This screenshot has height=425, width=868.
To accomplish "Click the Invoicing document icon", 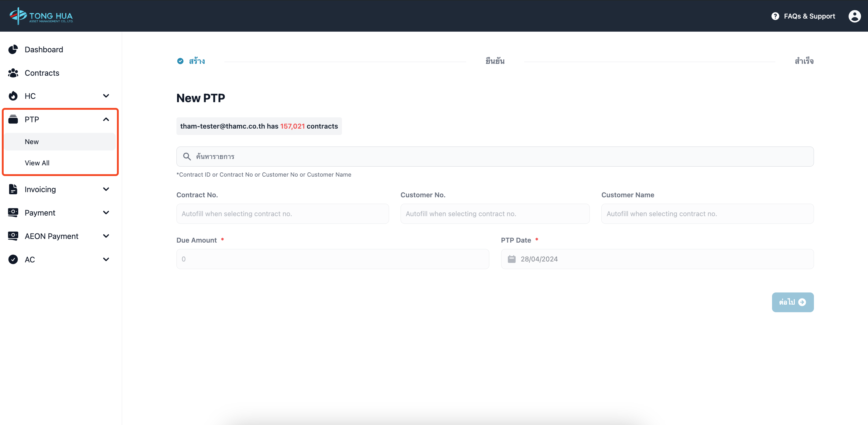I will pyautogui.click(x=13, y=189).
